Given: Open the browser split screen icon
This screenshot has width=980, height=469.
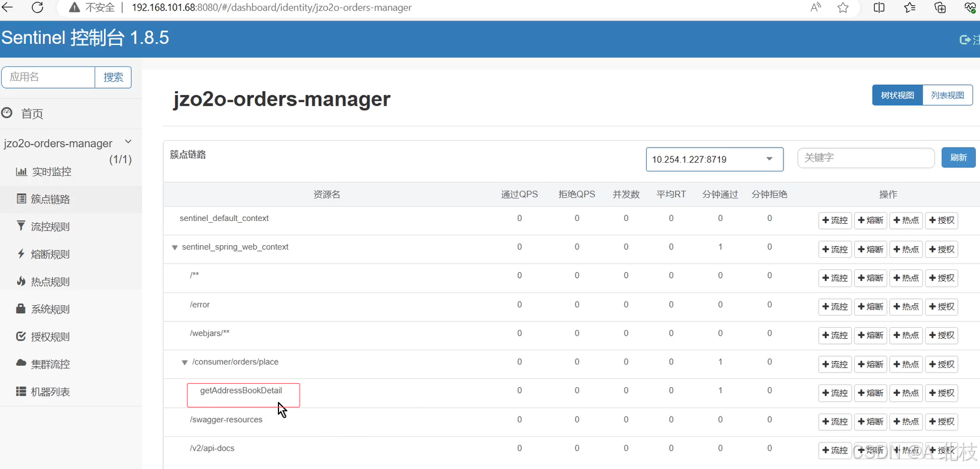Looking at the screenshot, I should click(879, 7).
